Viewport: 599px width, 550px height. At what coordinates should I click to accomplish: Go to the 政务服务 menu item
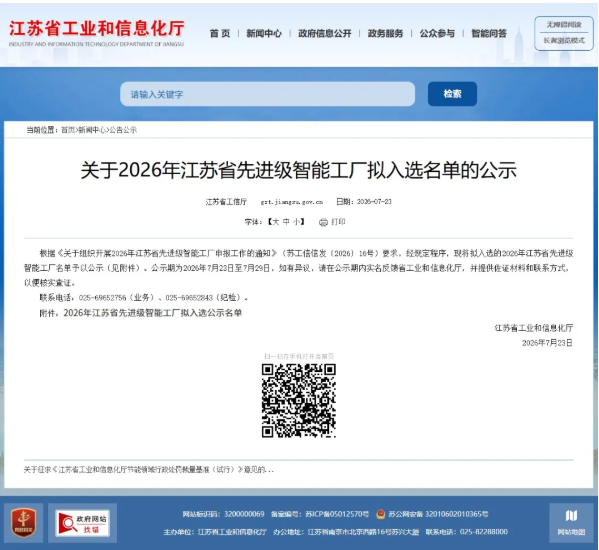[385, 34]
